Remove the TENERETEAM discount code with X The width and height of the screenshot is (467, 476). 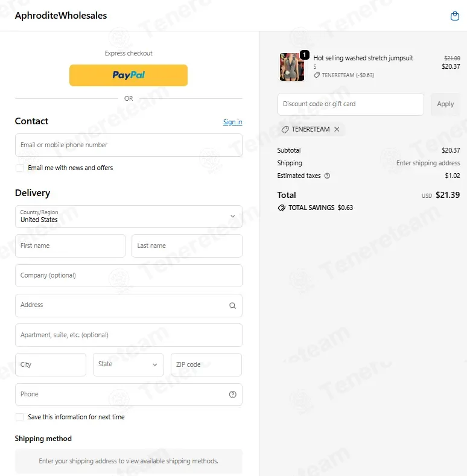[x=337, y=129]
